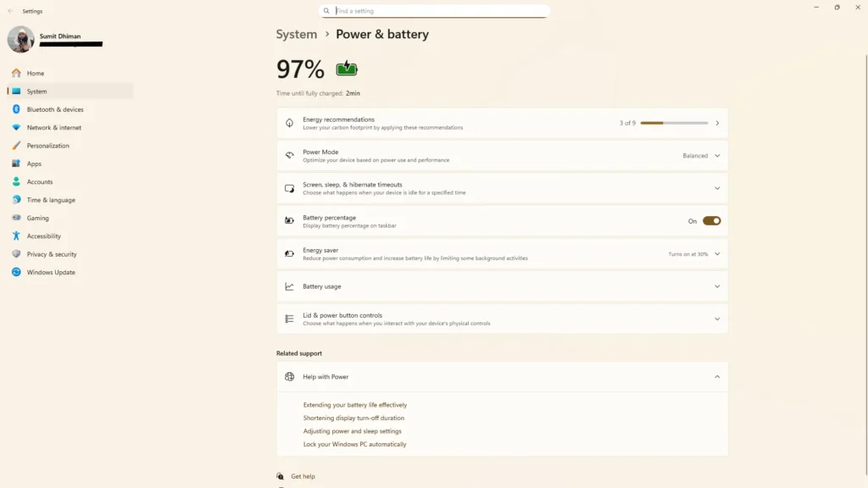Expand Screen, sleep, & hibernate timeouts
Image resolution: width=868 pixels, height=488 pixels.
(716, 188)
